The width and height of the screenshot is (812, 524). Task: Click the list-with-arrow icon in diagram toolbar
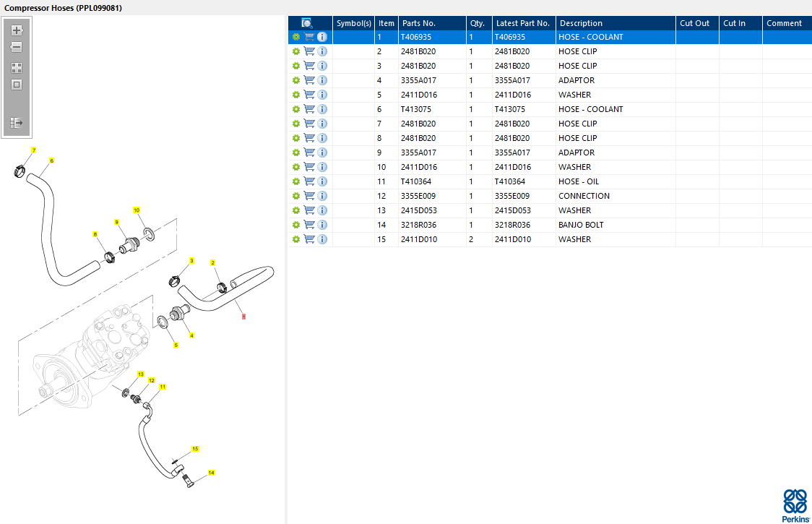[x=17, y=123]
